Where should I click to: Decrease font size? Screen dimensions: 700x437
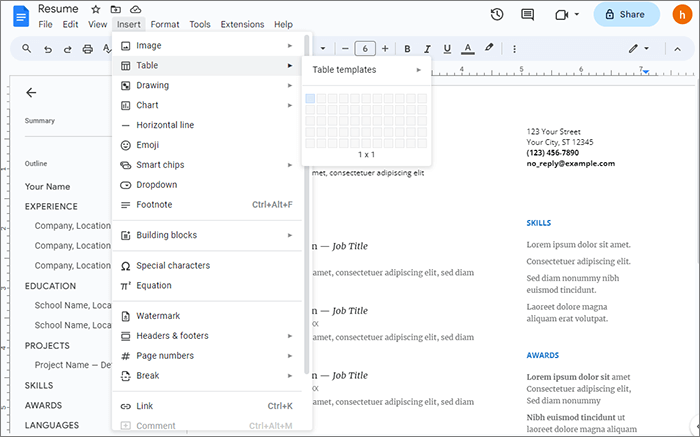coord(345,49)
